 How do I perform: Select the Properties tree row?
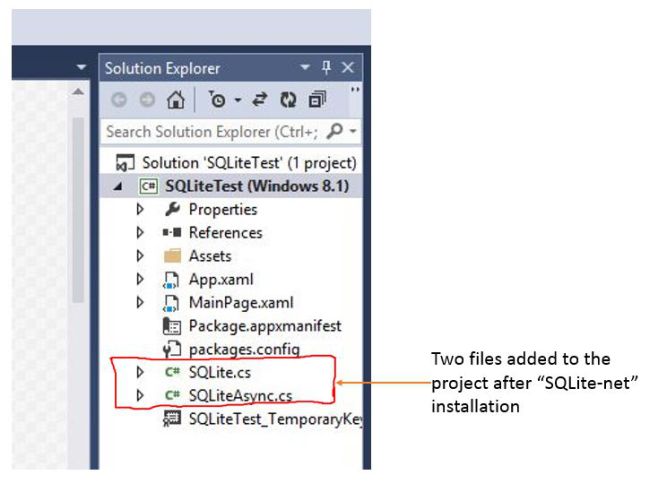(231, 209)
